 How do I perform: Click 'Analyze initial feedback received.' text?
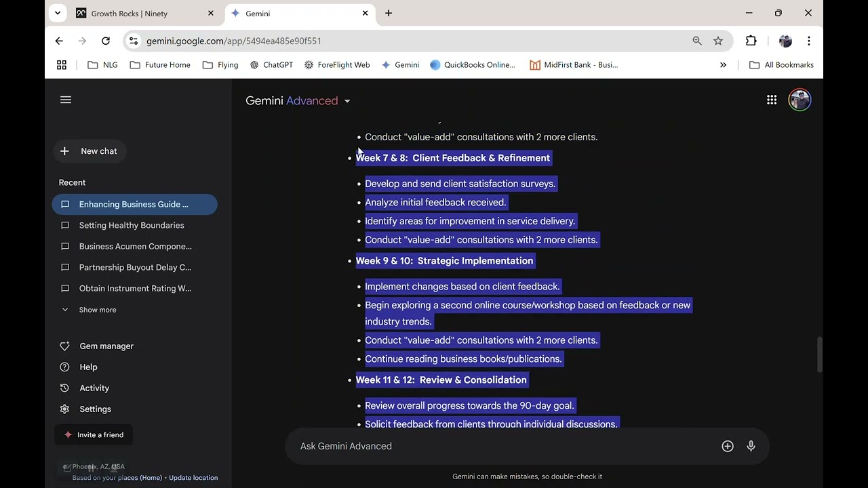tap(435, 203)
